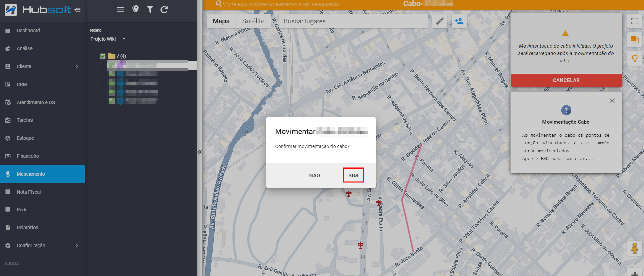Open the hamburger list menu icon
The height and width of the screenshot is (276, 644).
(x=120, y=9)
